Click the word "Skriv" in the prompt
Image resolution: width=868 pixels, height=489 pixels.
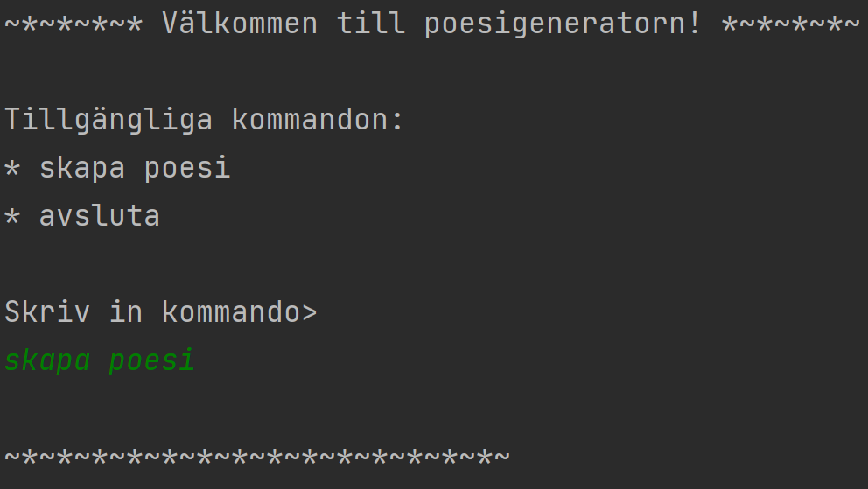(x=47, y=312)
